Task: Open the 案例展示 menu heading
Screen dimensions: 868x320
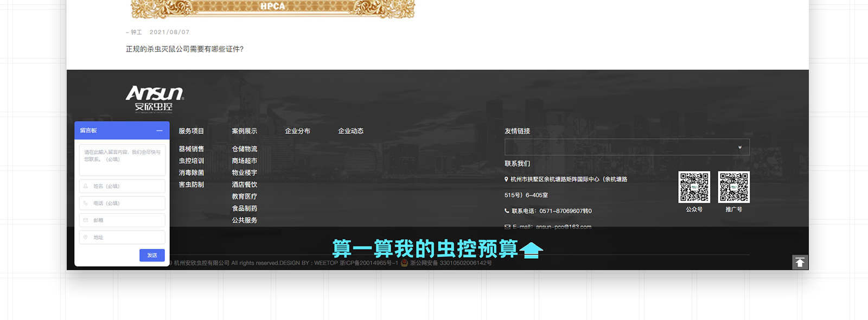Action: 244,131
